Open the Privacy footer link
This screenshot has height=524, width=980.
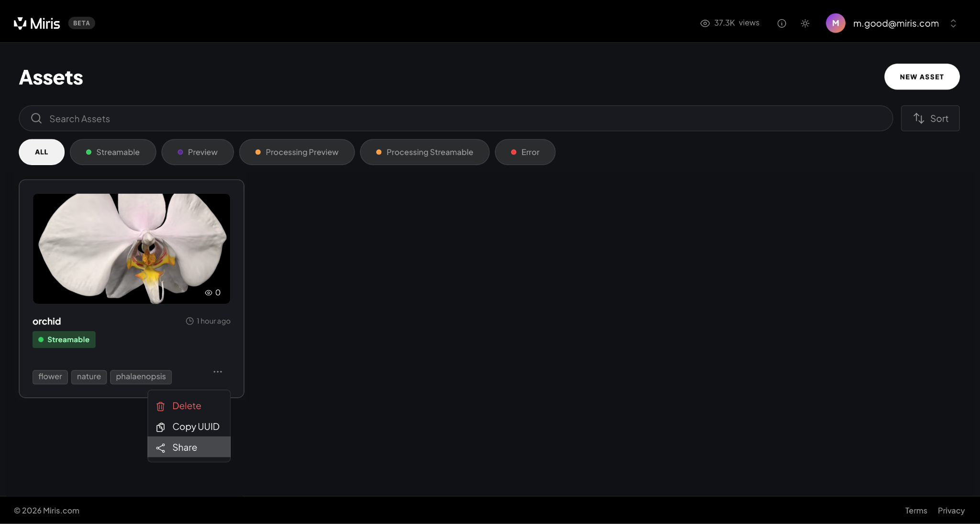[951, 511]
